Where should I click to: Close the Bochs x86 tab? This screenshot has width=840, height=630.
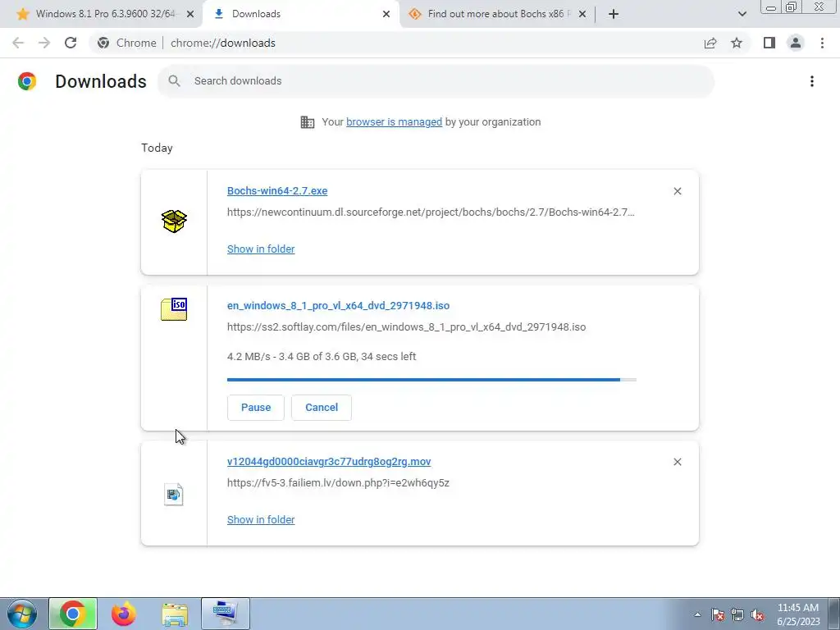tap(582, 14)
